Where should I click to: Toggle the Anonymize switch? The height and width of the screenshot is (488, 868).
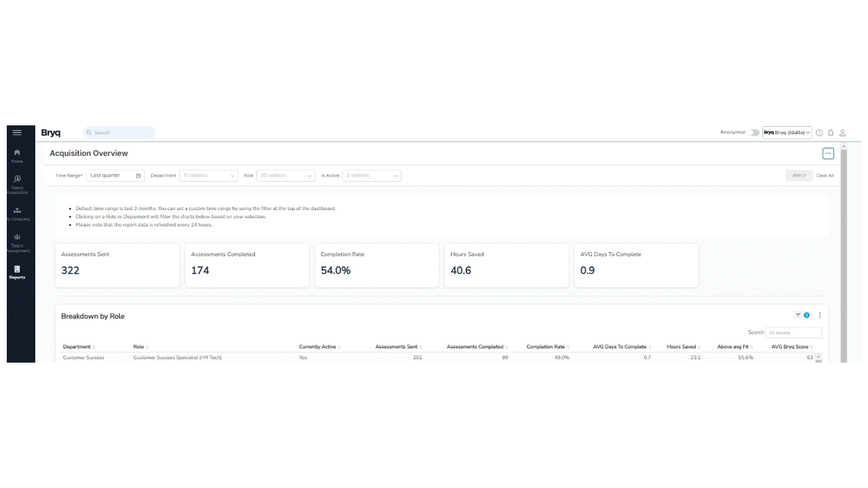click(x=753, y=133)
